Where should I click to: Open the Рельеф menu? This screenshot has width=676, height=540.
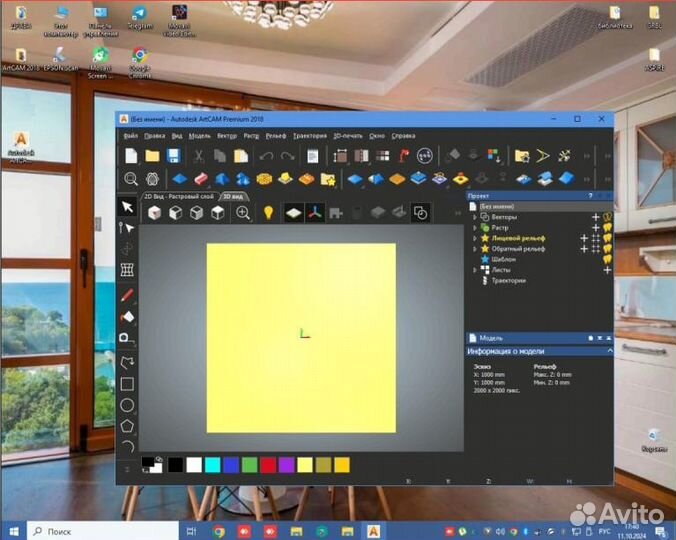pyautogui.click(x=275, y=136)
